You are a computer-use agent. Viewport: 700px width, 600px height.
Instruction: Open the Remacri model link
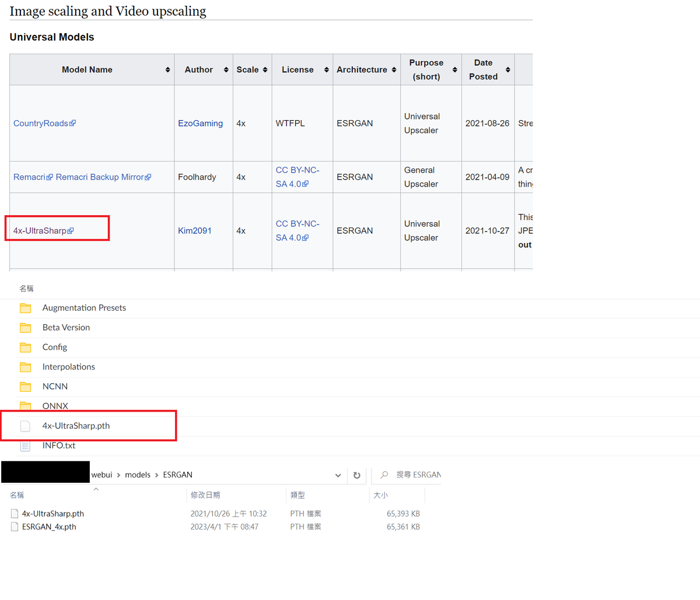tap(33, 177)
